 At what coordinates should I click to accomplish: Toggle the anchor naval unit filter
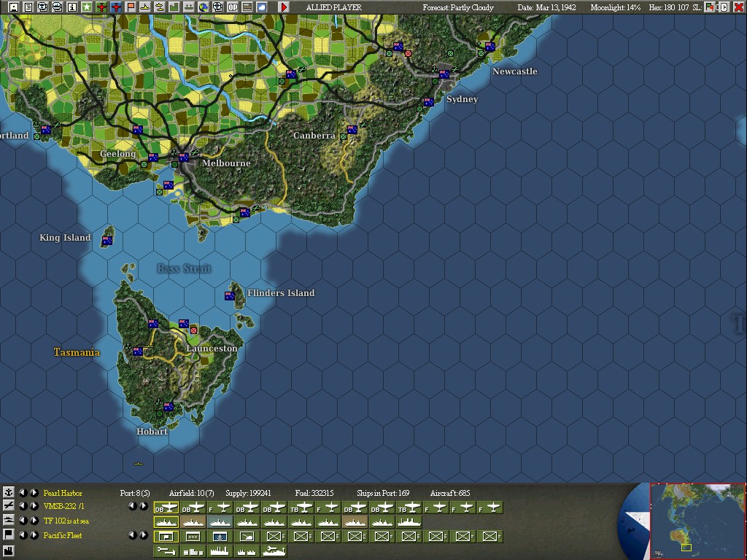point(220,536)
